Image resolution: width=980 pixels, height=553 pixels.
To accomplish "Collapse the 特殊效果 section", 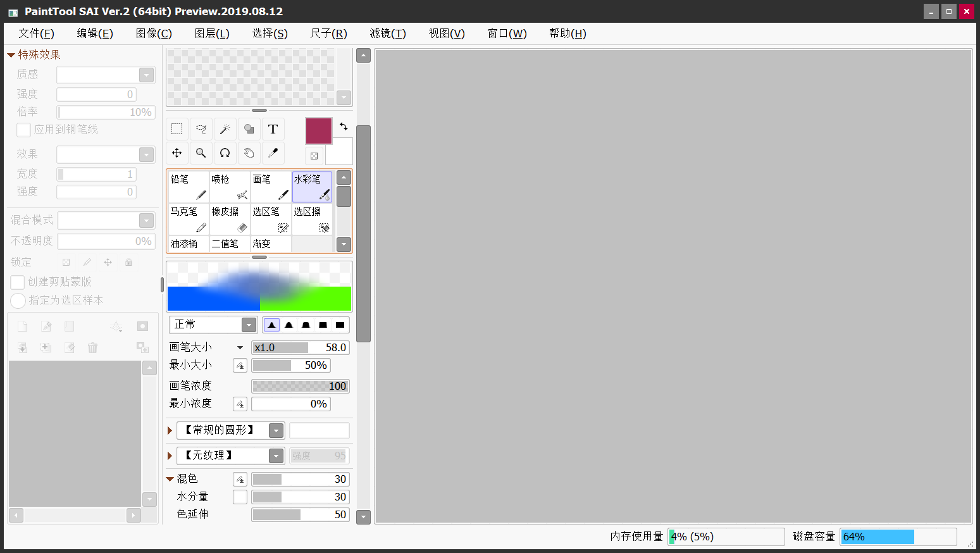I will click(x=11, y=55).
